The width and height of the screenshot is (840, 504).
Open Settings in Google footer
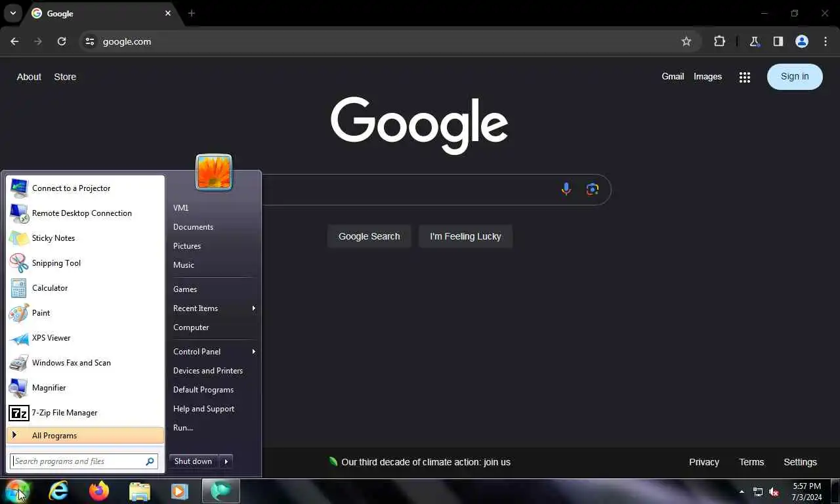point(800,462)
